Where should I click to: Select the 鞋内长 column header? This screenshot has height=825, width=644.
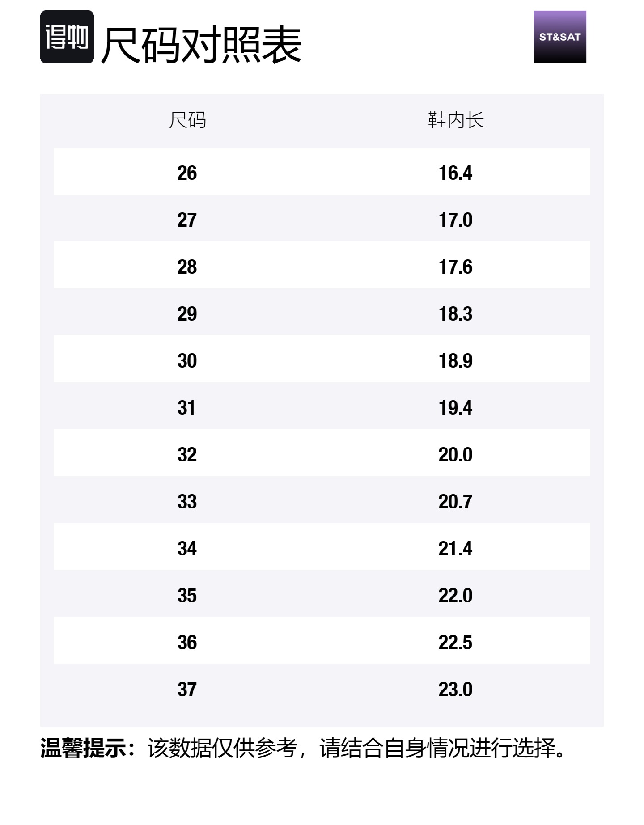[x=456, y=120]
